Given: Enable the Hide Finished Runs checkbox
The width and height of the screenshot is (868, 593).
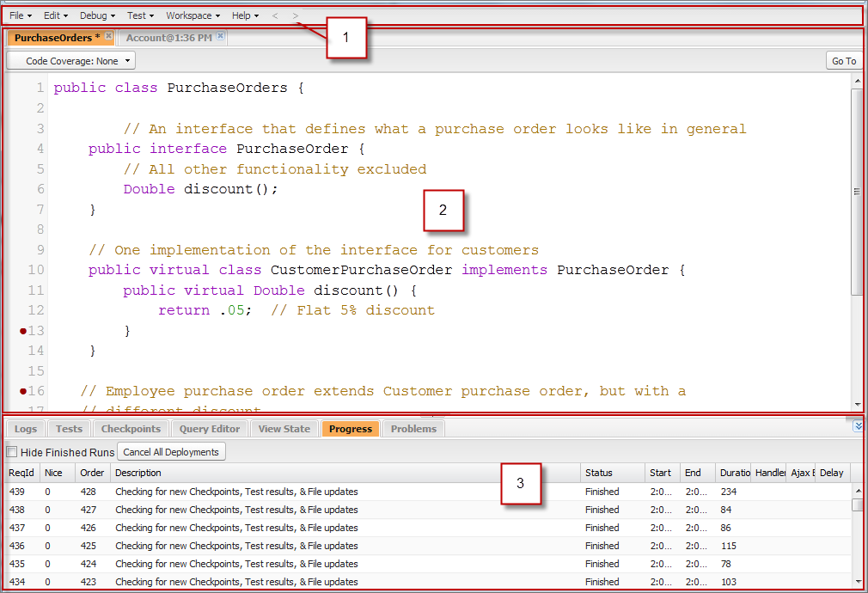Looking at the screenshot, I should 10,451.
